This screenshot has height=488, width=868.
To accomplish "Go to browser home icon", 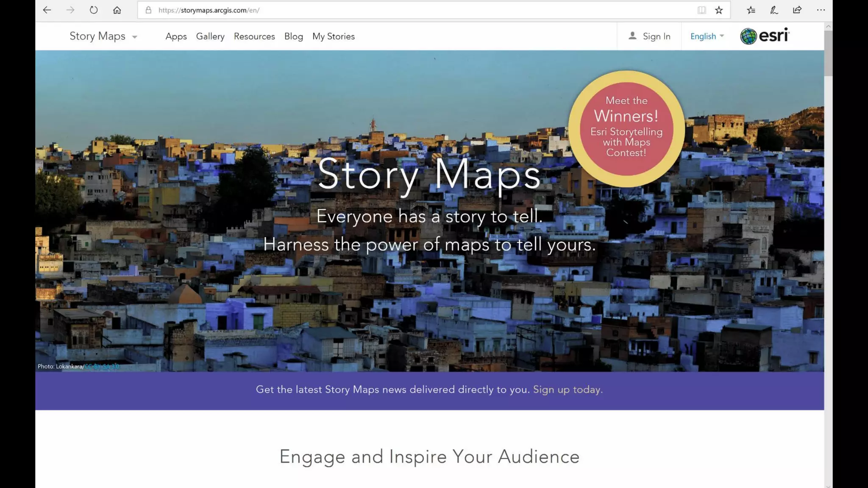I will pyautogui.click(x=117, y=10).
